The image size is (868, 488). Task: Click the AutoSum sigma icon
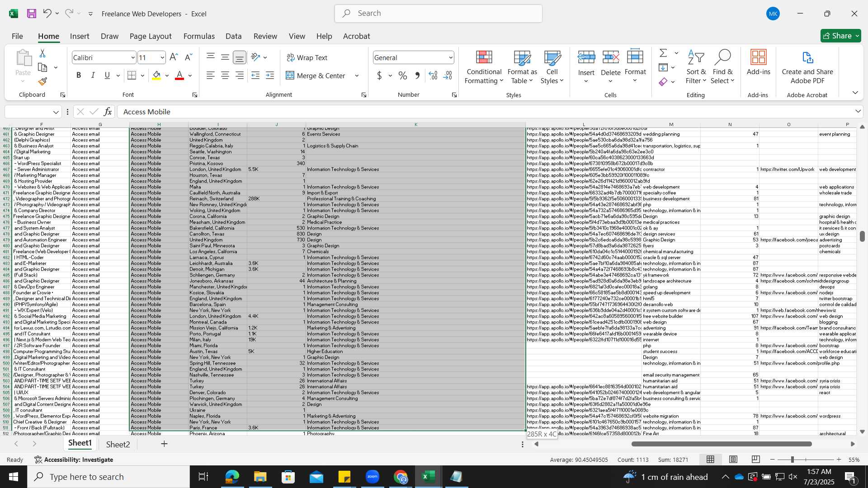click(663, 53)
